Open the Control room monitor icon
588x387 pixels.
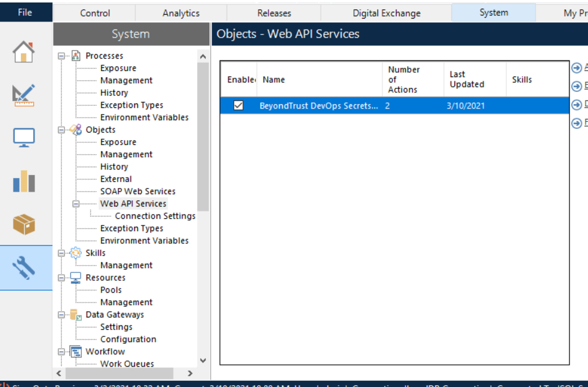pos(24,137)
